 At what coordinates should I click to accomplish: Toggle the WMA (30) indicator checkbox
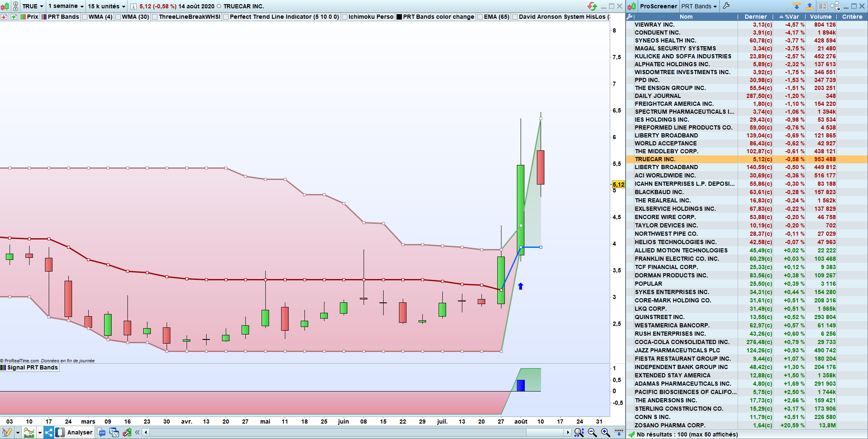click(x=118, y=17)
